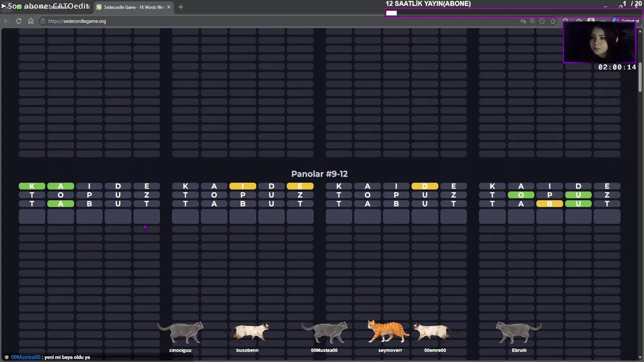Go back using the browser back arrow

coord(7,21)
